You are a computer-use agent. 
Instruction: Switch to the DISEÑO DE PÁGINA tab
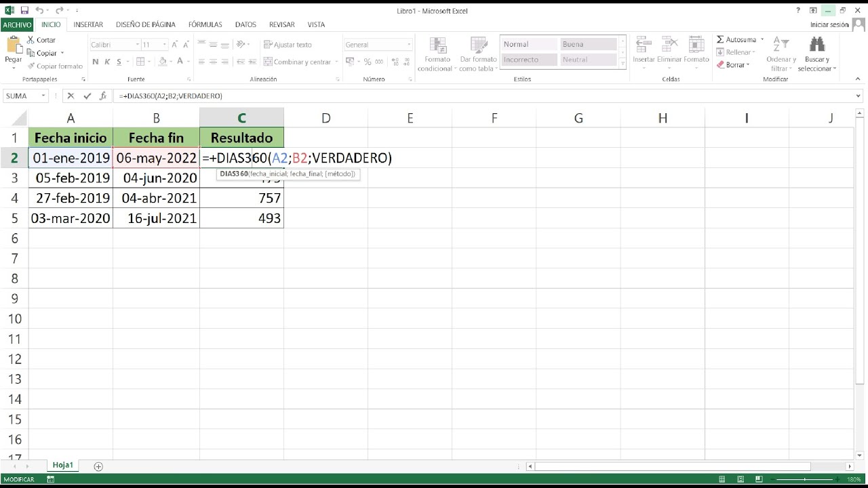[146, 24]
